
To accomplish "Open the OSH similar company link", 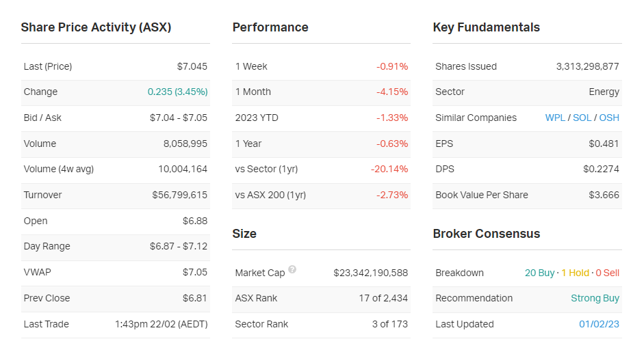I will pyautogui.click(x=608, y=118).
